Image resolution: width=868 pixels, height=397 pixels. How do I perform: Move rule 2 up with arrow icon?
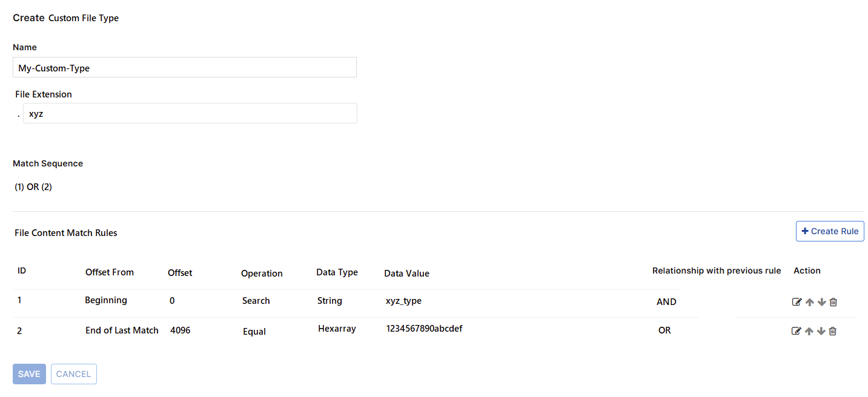[809, 331]
